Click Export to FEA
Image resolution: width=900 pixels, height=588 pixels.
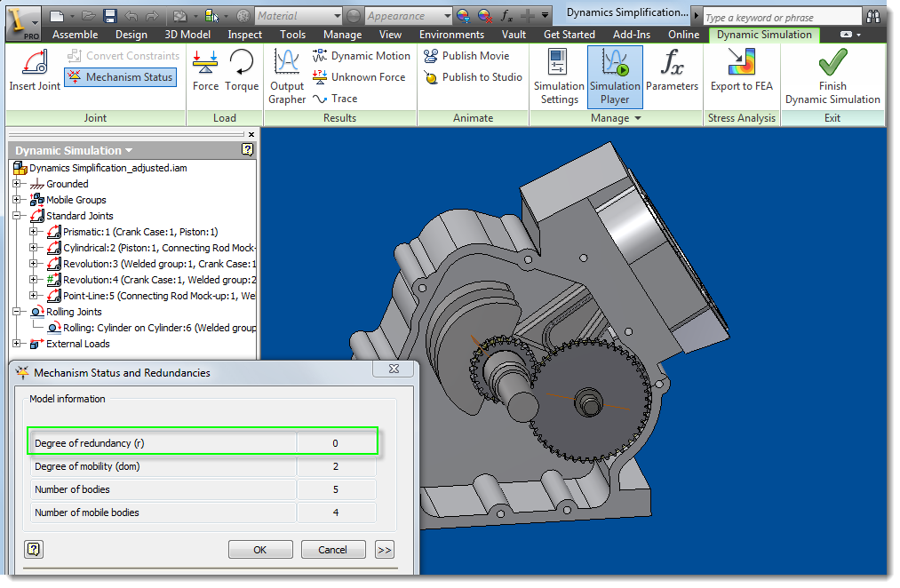tap(742, 70)
